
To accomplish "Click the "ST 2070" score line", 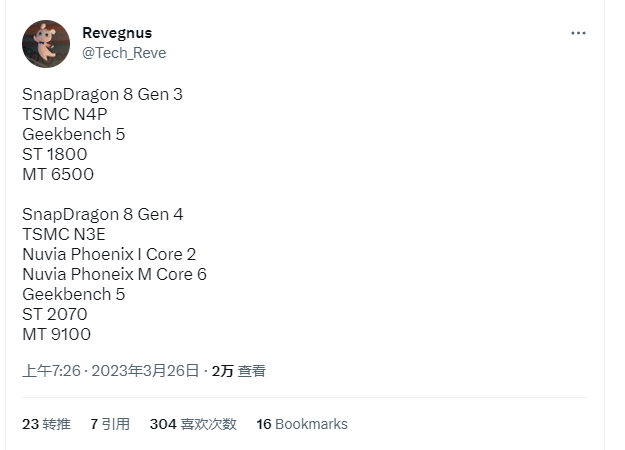I will click(x=56, y=314).
